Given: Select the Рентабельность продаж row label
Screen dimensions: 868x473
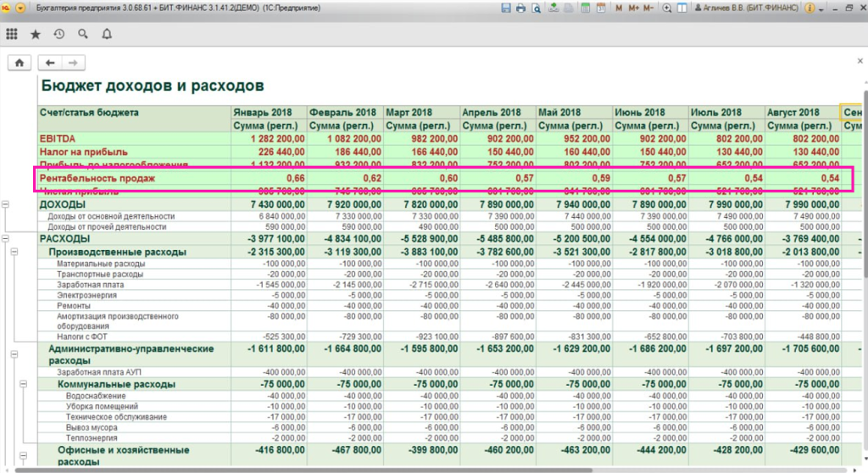Looking at the screenshot, I should pyautogui.click(x=97, y=178).
